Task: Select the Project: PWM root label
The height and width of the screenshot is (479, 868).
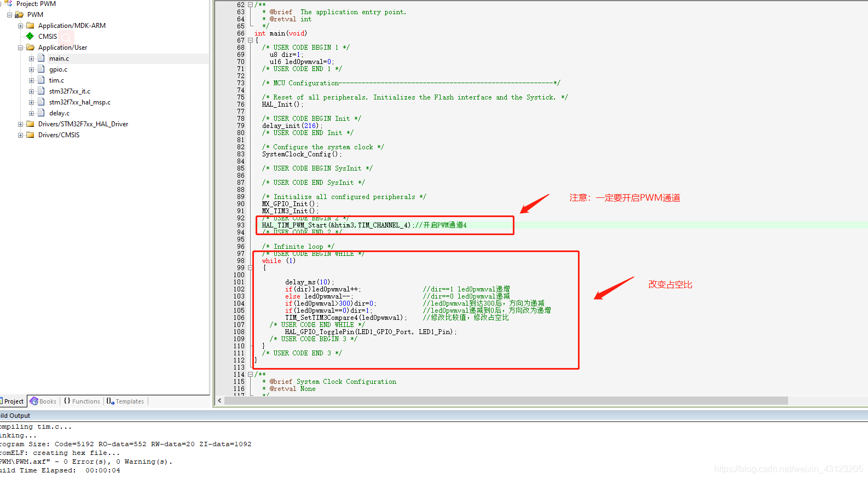Action: (x=36, y=4)
